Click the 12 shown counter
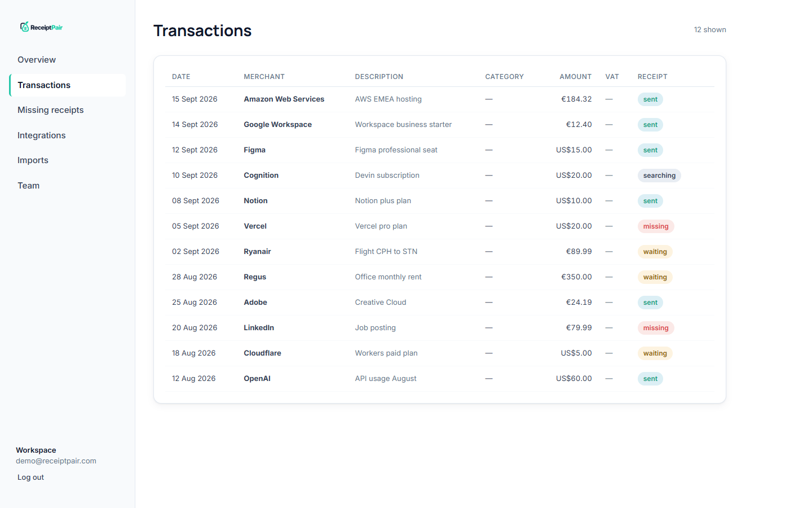 pyautogui.click(x=710, y=30)
